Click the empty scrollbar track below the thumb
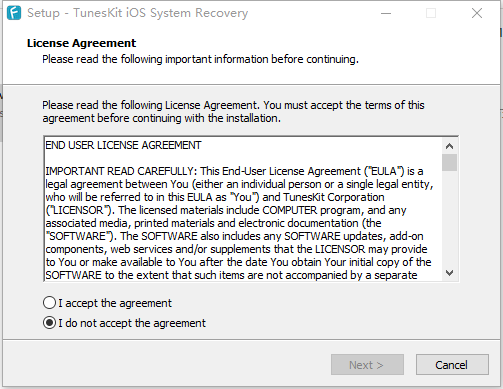The height and width of the screenshot is (389, 503). click(x=449, y=218)
